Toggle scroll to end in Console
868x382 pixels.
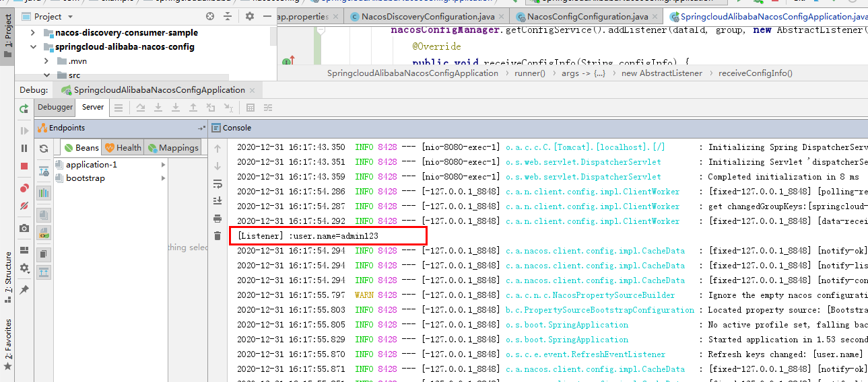pos(218,200)
